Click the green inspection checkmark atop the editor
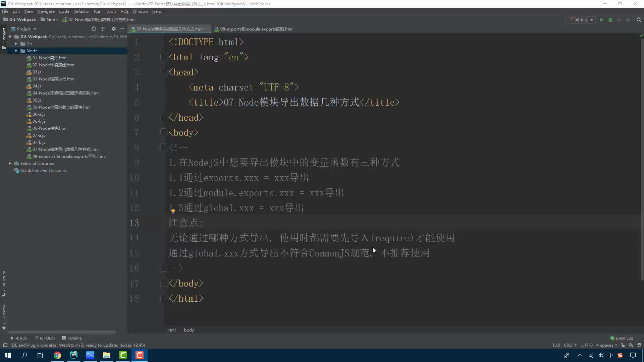The image size is (644, 362). pyautogui.click(x=641, y=35)
